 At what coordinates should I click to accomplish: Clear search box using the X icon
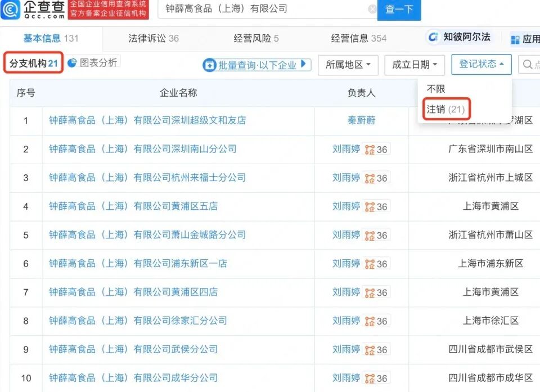tap(372, 10)
